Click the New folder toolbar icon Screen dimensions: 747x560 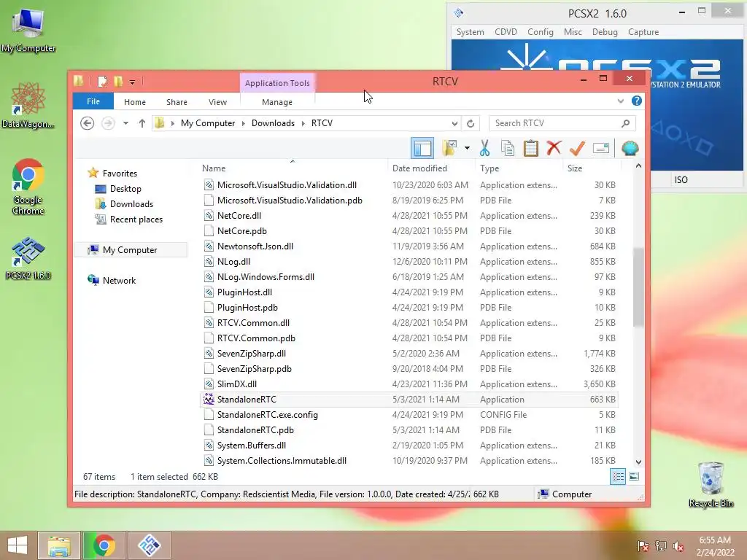coord(449,148)
